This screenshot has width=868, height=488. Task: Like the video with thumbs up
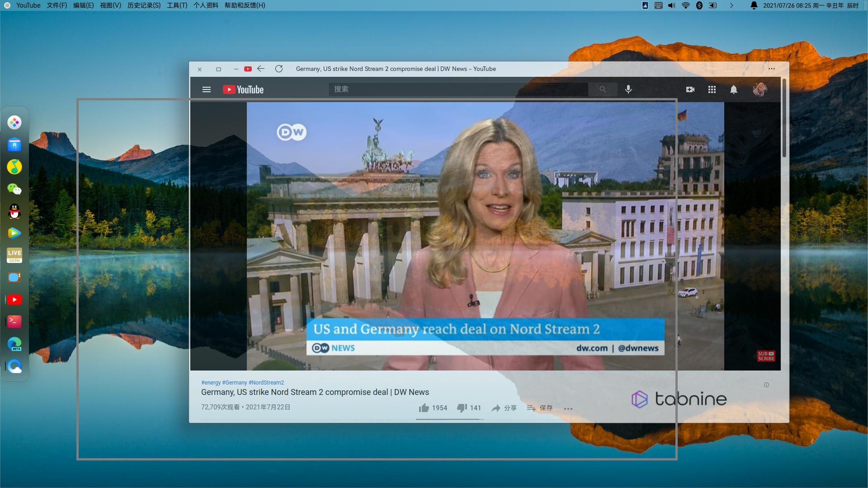tap(424, 408)
